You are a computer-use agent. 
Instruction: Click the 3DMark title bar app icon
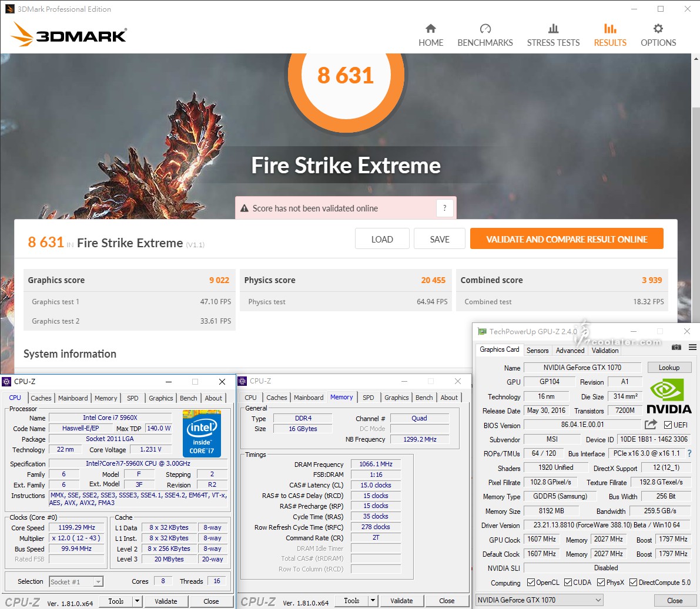pyautogui.click(x=9, y=9)
